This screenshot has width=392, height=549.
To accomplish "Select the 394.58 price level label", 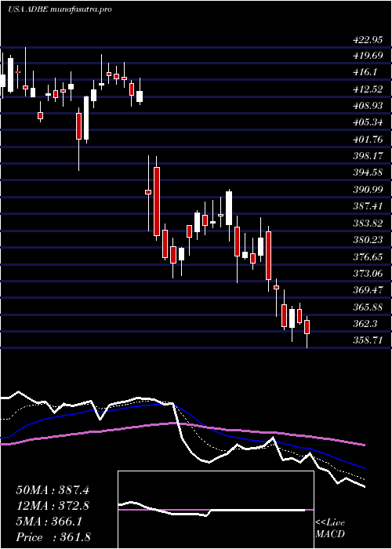I will (367, 173).
